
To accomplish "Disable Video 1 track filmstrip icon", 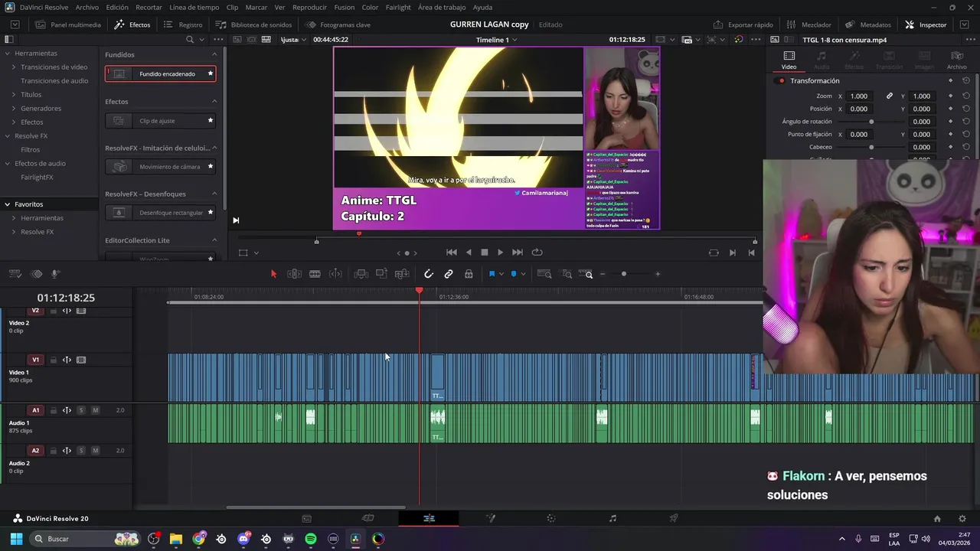I will [x=81, y=360].
